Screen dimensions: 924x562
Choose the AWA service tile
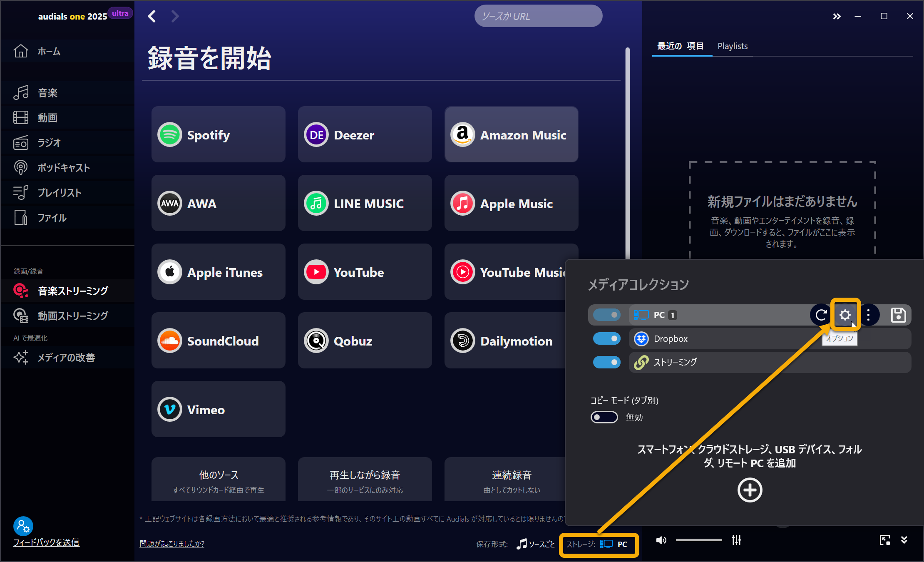coord(219,203)
